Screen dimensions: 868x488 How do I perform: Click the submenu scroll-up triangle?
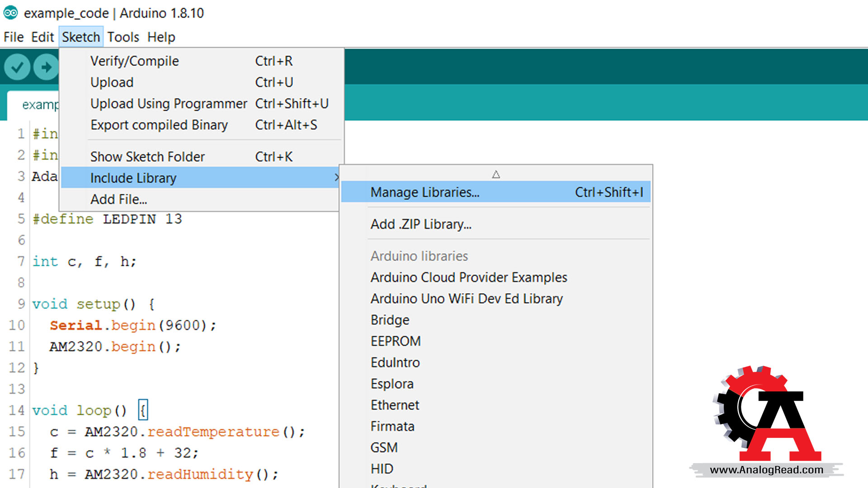pos(496,174)
